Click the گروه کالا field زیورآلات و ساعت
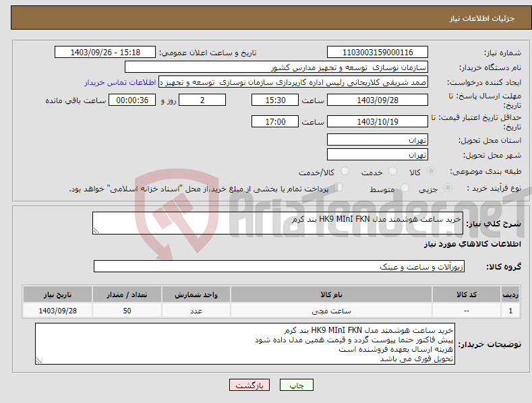This screenshot has width=532, height=403. tap(279, 267)
